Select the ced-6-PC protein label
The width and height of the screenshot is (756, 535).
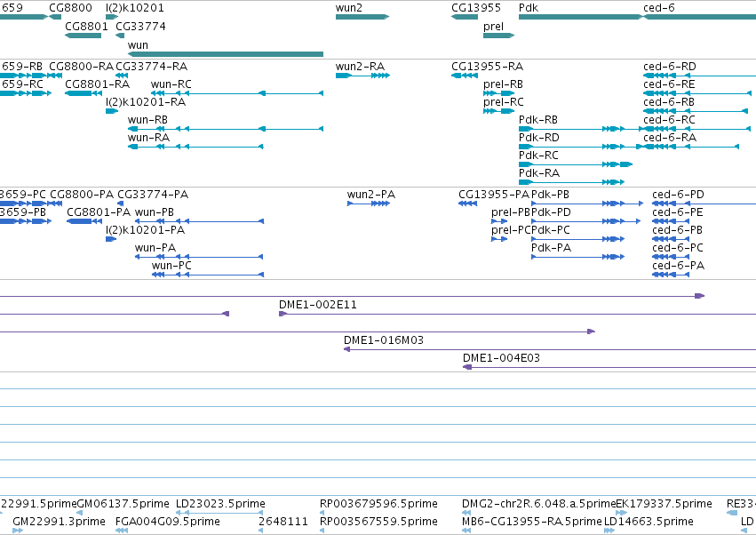678,248
